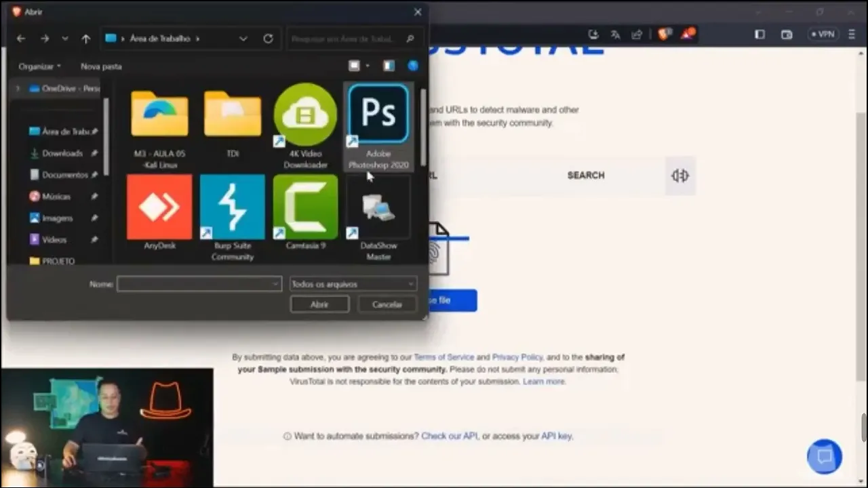The image size is (868, 488).
Task: Click the forward arrow in the Abrir dialog
Action: coord(45,39)
